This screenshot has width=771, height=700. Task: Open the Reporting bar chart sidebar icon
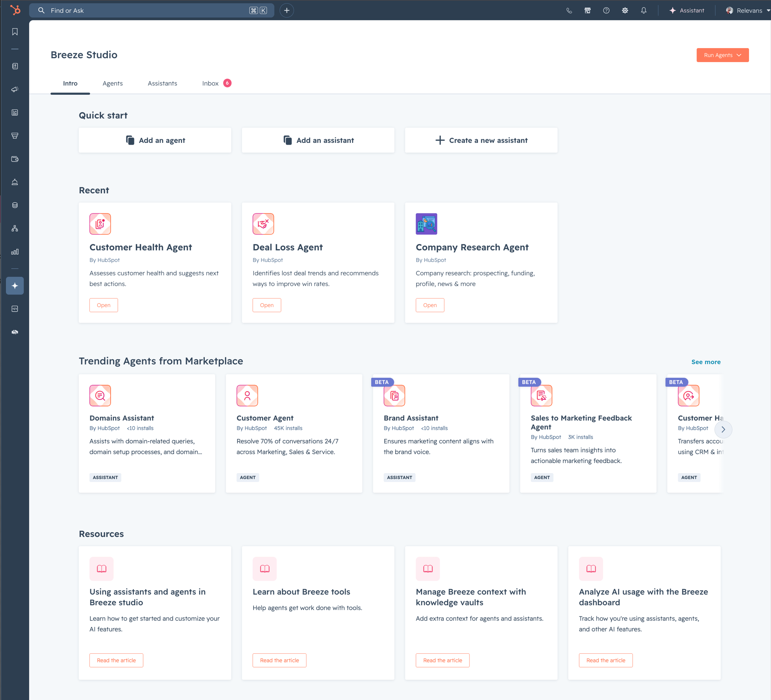(x=15, y=252)
